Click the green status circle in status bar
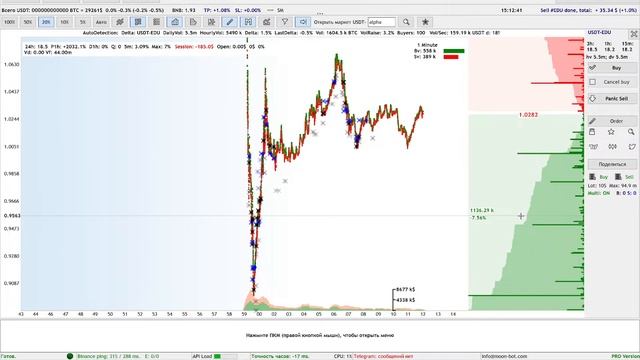Image resolution: width=640 pixels, height=360 pixels. pyautogui.click(x=70, y=356)
